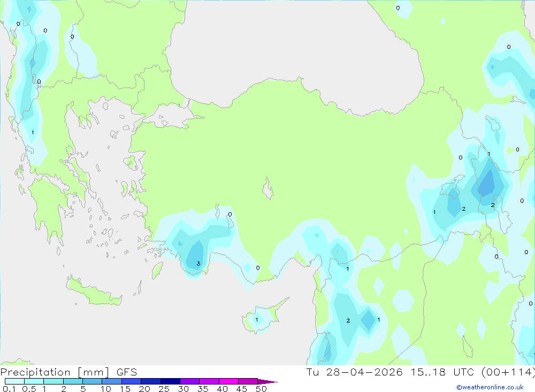The height and width of the screenshot is (392, 535).
Task: Click the '3' precipitation value on southwest Turkey
Action: click(x=198, y=263)
